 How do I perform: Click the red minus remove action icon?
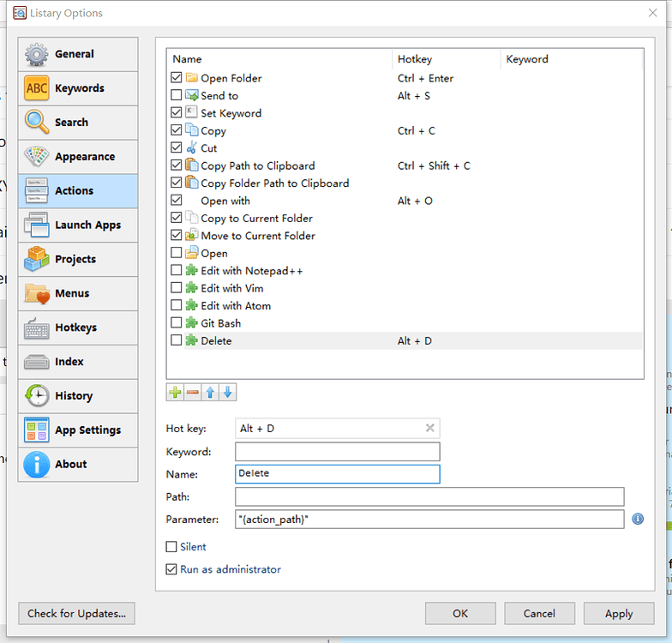click(x=192, y=393)
